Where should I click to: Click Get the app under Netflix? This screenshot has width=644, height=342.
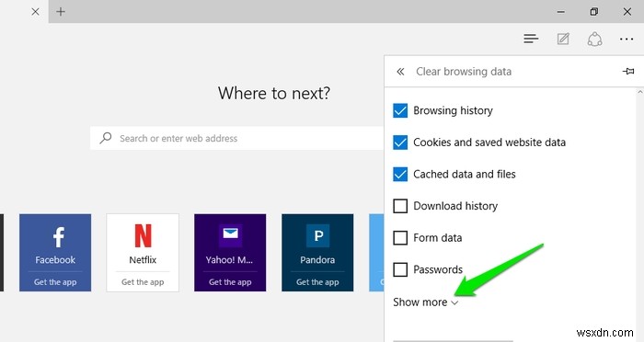click(143, 282)
